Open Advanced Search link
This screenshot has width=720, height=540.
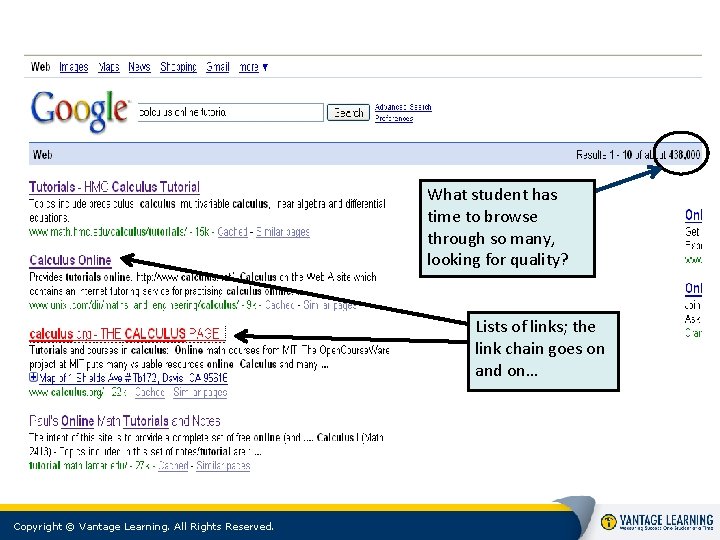403,107
